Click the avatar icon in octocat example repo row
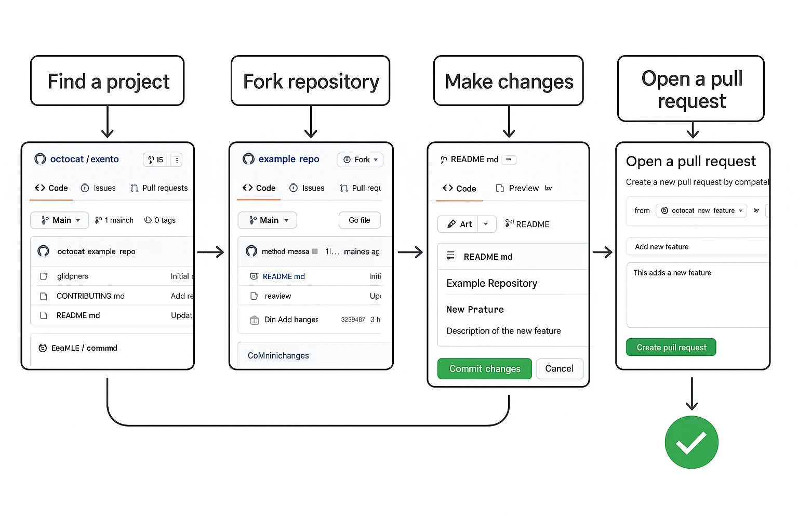The width and height of the screenshot is (798, 532). [x=44, y=251]
